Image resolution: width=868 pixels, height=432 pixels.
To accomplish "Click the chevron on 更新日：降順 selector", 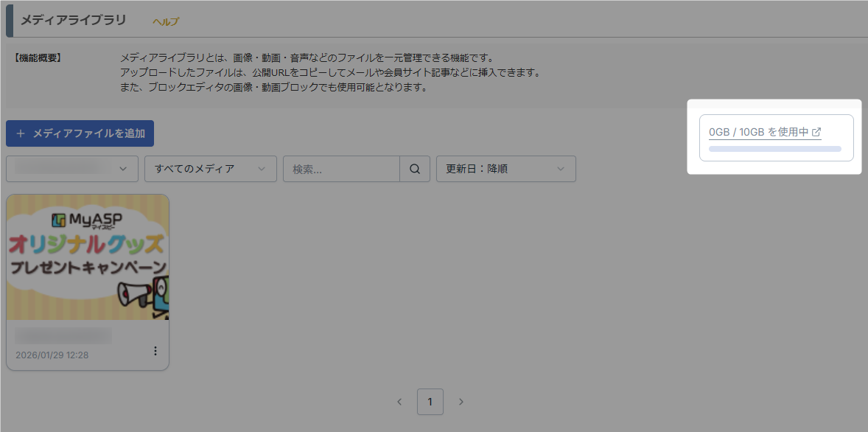I will click(x=562, y=168).
